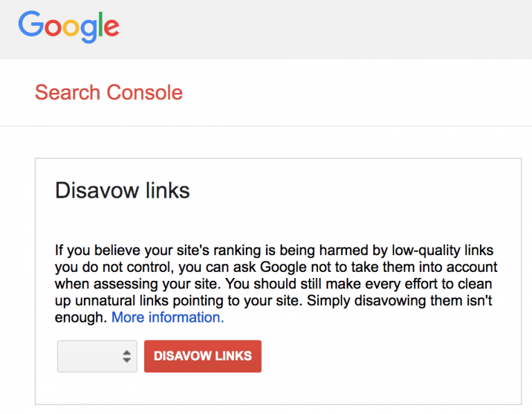Click the blue G in Google logo
The image size is (532, 414).
point(31,24)
